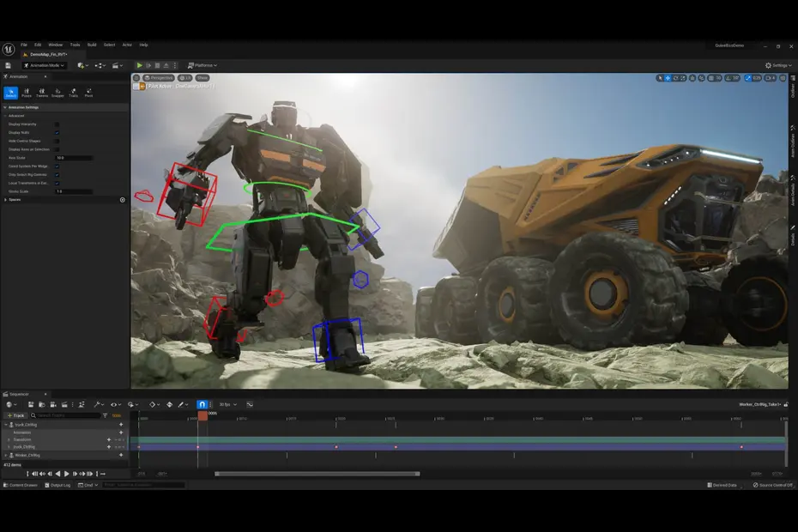798x532 pixels.
Task: Click the viewport Show button
Action: coord(202,78)
